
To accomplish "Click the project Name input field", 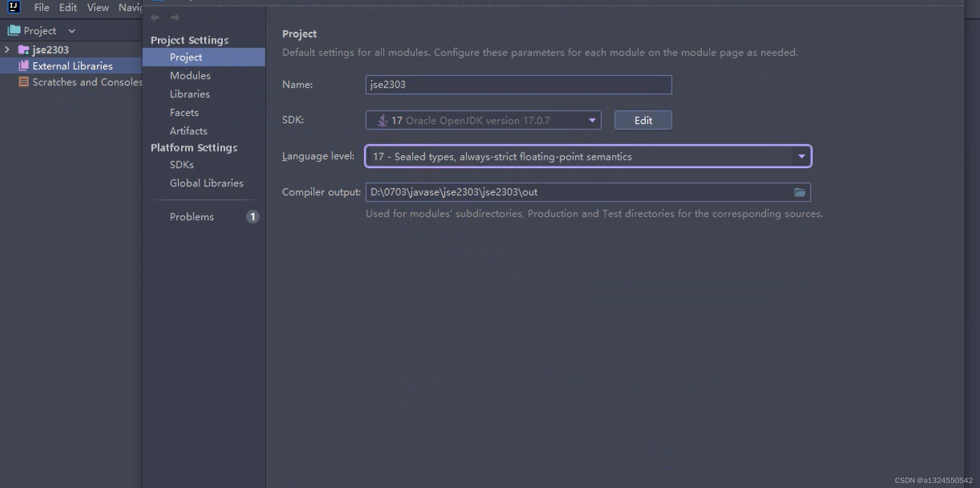I will (518, 85).
